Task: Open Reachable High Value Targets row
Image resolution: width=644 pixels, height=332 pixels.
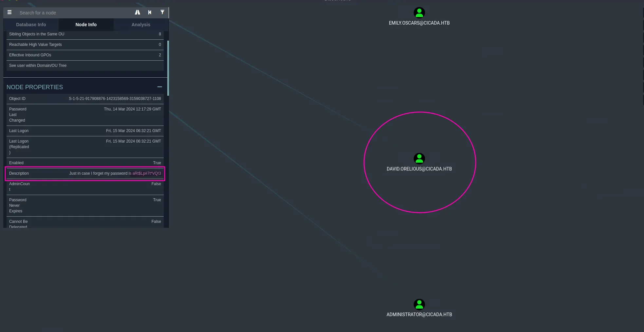Action: (x=85, y=45)
